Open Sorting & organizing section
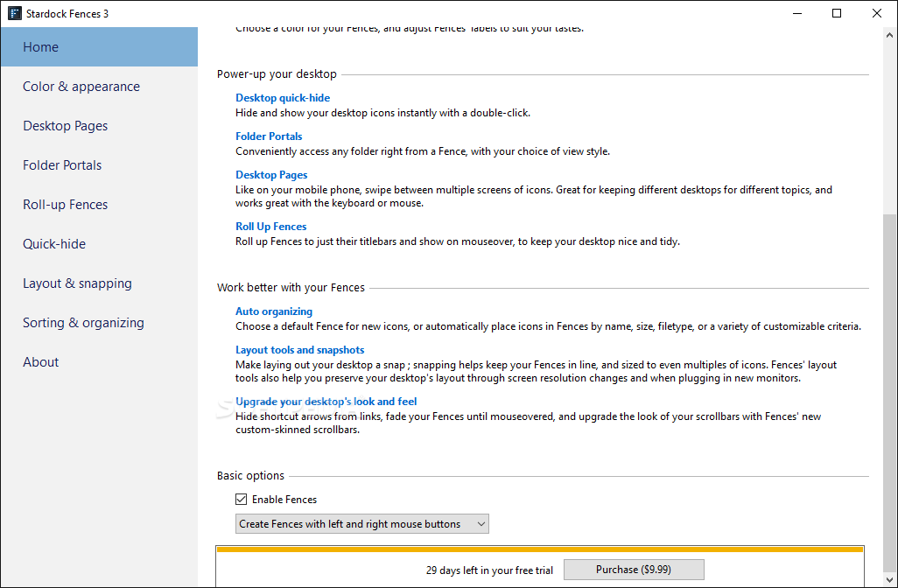The height and width of the screenshot is (588, 898). point(99,323)
